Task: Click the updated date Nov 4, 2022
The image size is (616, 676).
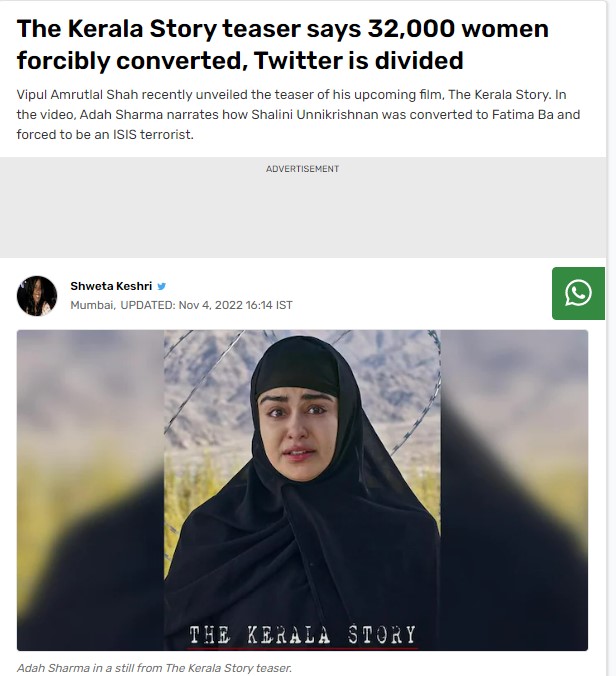Action: point(211,305)
